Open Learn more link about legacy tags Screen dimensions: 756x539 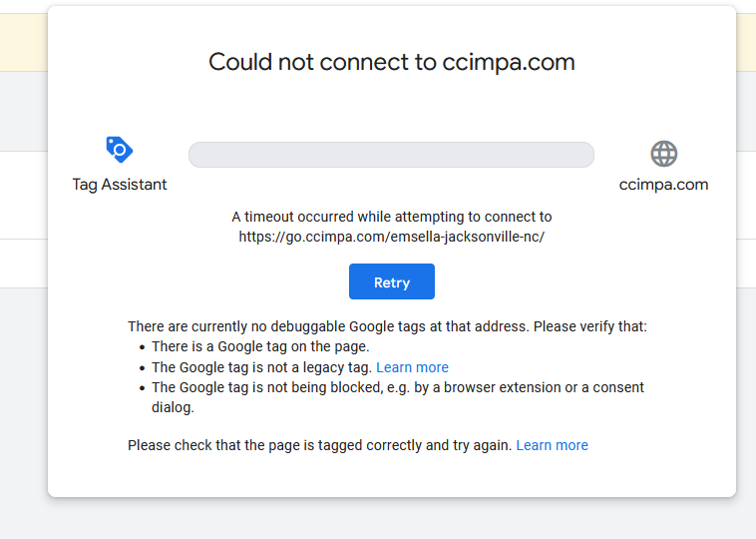[412, 367]
